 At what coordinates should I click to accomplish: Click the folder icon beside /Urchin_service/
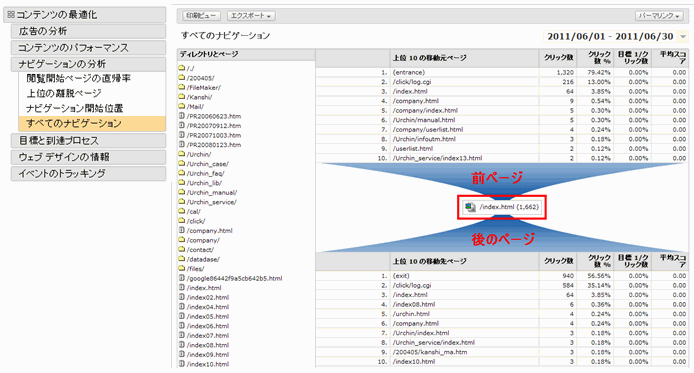[181, 201]
